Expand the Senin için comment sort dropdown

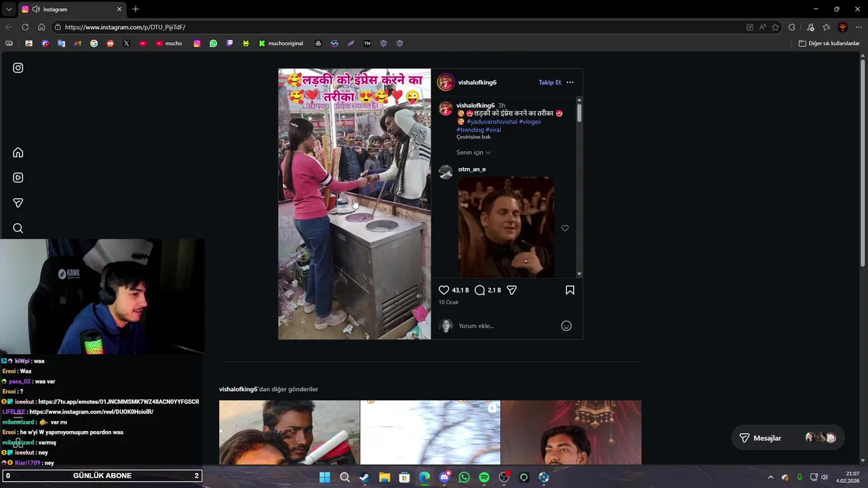[x=473, y=152]
